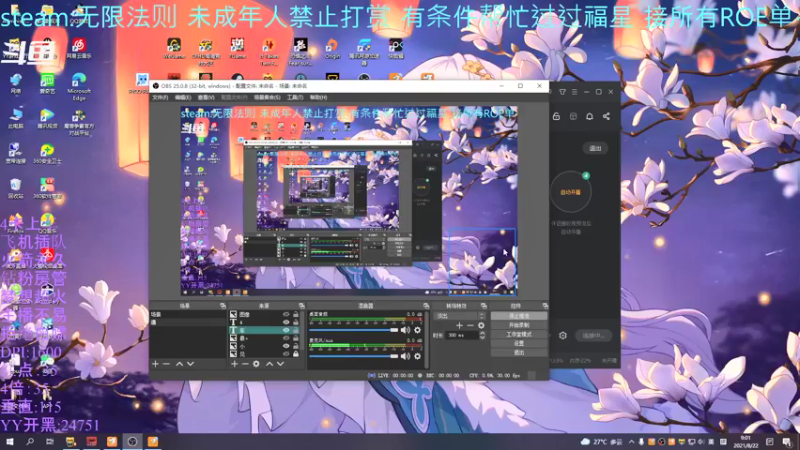Move the source up with the Sources chevron
The height and width of the screenshot is (450, 800).
point(269,364)
